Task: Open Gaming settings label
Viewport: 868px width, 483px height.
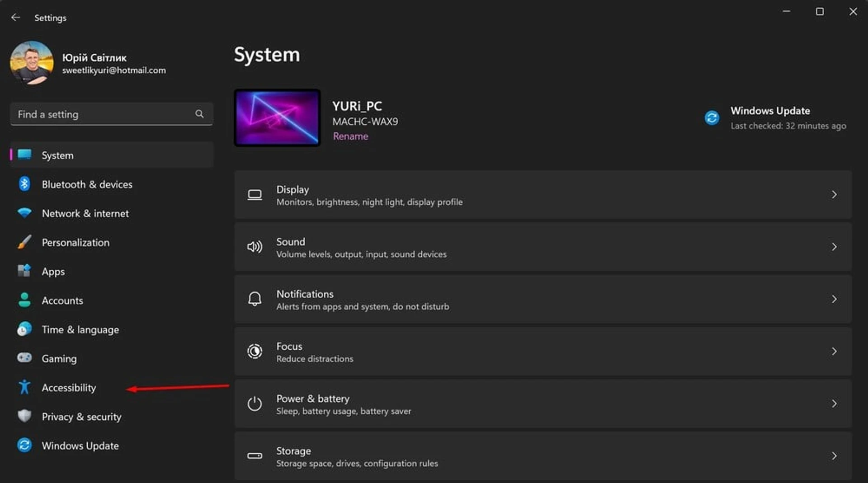Action: 59,359
